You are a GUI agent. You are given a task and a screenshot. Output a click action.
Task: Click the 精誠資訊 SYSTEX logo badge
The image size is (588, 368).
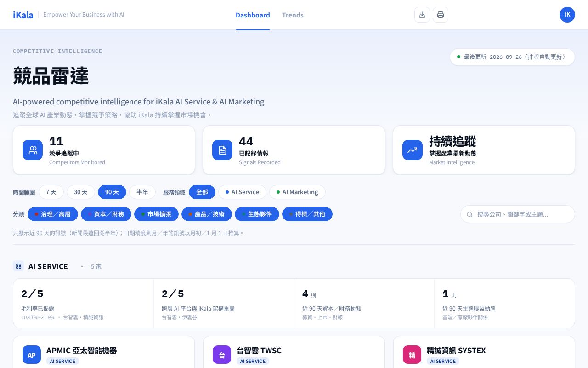(x=412, y=355)
